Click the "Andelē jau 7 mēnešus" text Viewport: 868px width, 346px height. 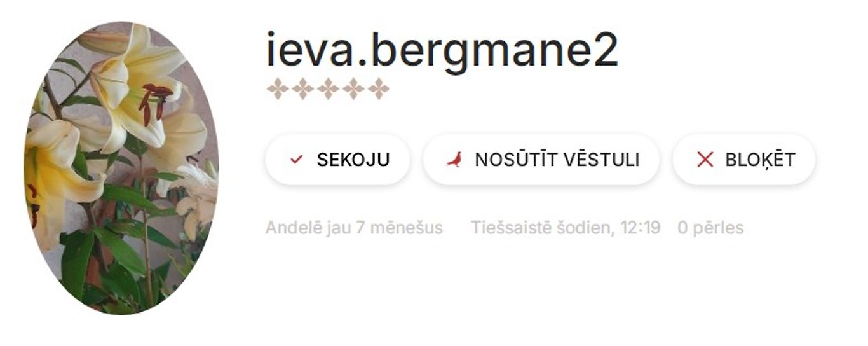354,228
